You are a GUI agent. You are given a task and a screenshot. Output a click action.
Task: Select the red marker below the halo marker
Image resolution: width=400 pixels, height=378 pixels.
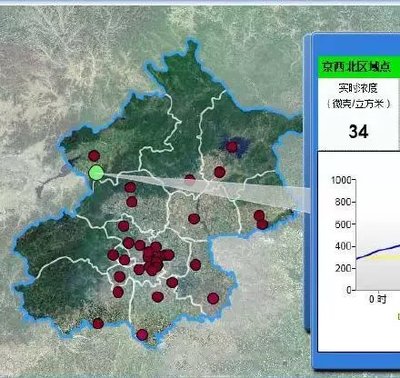pyautogui.click(x=219, y=172)
